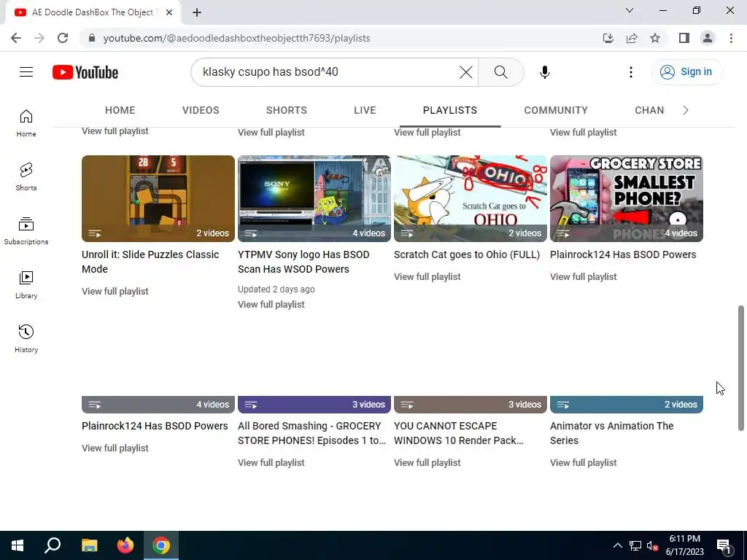Image resolution: width=747 pixels, height=560 pixels.
Task: Open 'YOU CANNOT ESCAPE WINDOWS 10 Render Pack' title
Action: pyautogui.click(x=458, y=433)
